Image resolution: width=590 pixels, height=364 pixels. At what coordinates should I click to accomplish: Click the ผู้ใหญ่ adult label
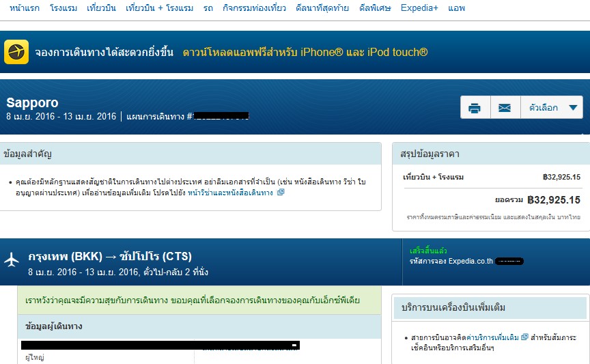tap(35, 358)
